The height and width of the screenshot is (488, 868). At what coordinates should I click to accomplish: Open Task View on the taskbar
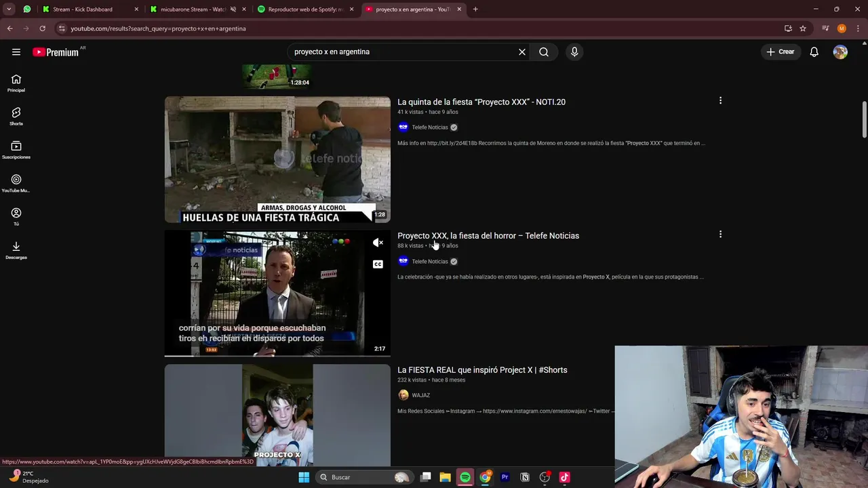point(425,477)
